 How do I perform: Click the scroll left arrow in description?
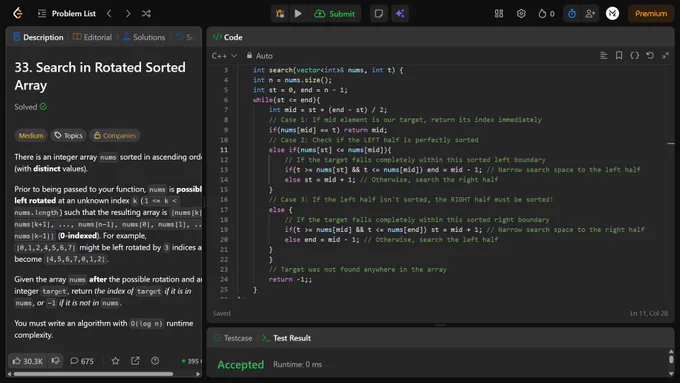pyautogui.click(x=10, y=374)
